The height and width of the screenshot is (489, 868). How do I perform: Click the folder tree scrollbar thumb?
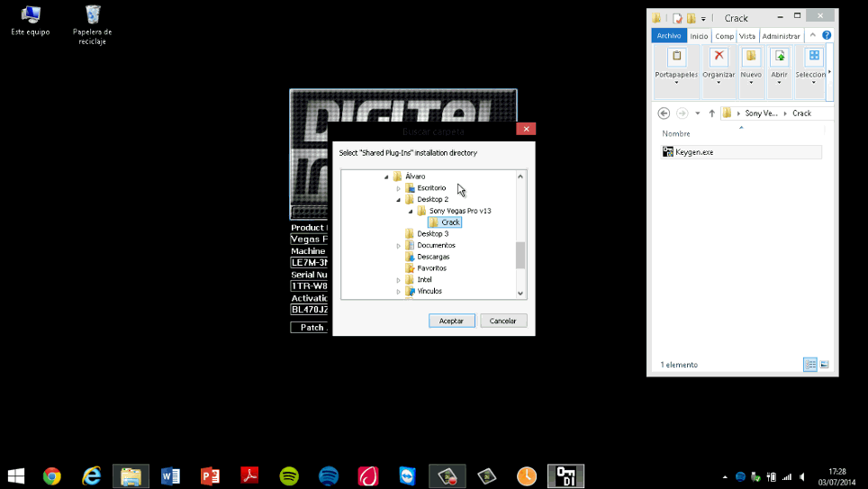click(520, 255)
